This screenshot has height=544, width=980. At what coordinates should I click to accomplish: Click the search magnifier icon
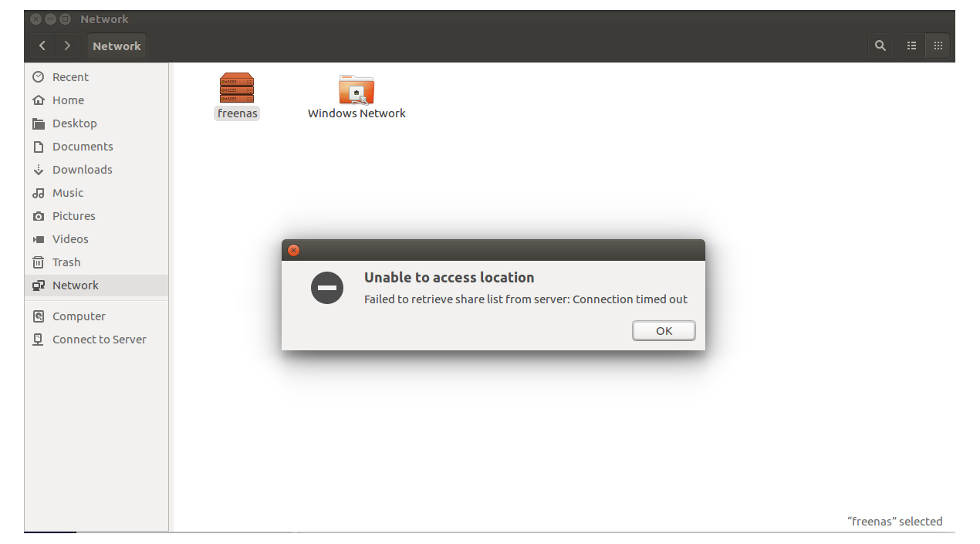tap(880, 46)
